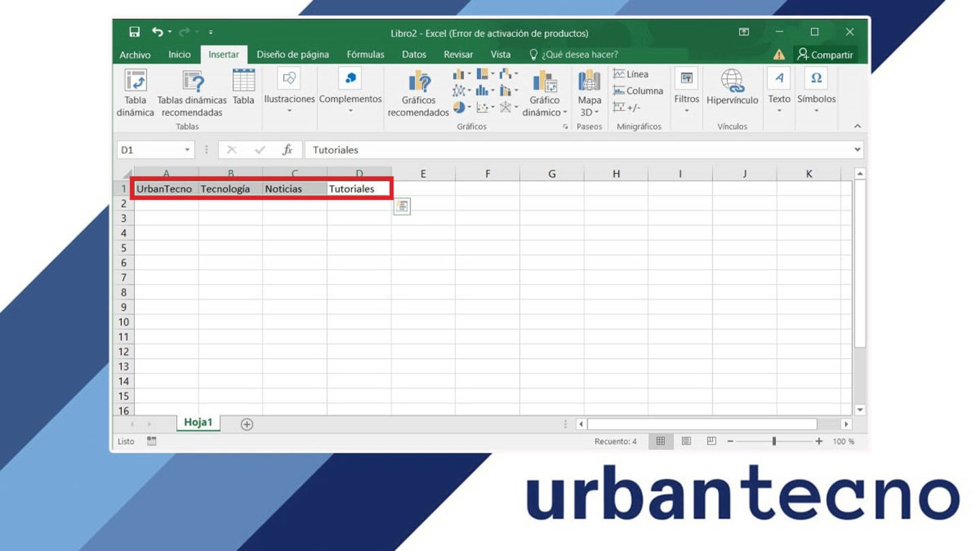Open the Archivo menu tab

135,54
